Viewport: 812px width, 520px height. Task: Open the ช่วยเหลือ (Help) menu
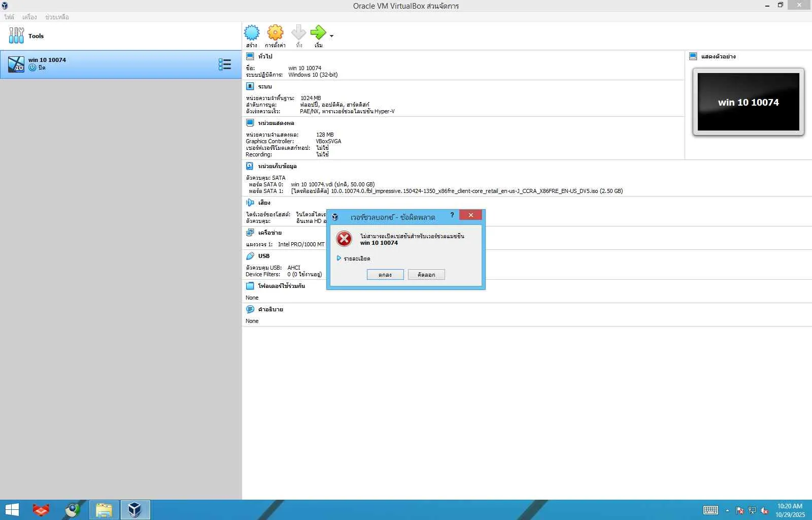coord(57,17)
